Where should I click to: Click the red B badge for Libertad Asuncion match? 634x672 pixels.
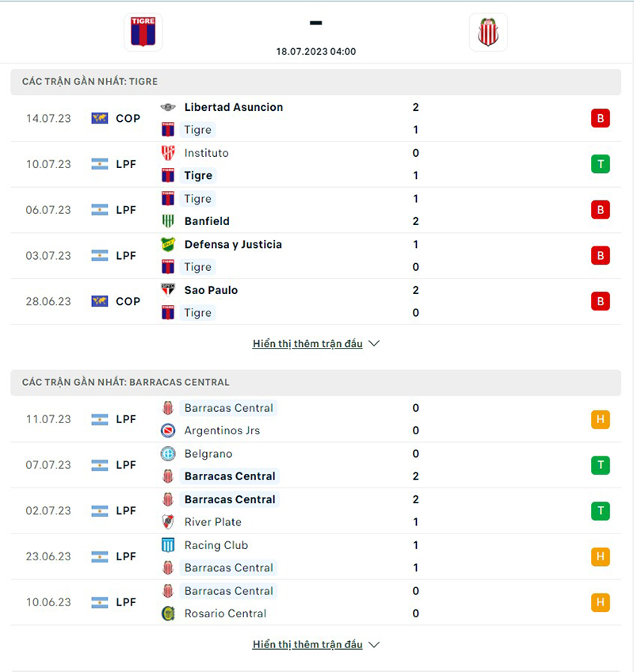point(600,119)
